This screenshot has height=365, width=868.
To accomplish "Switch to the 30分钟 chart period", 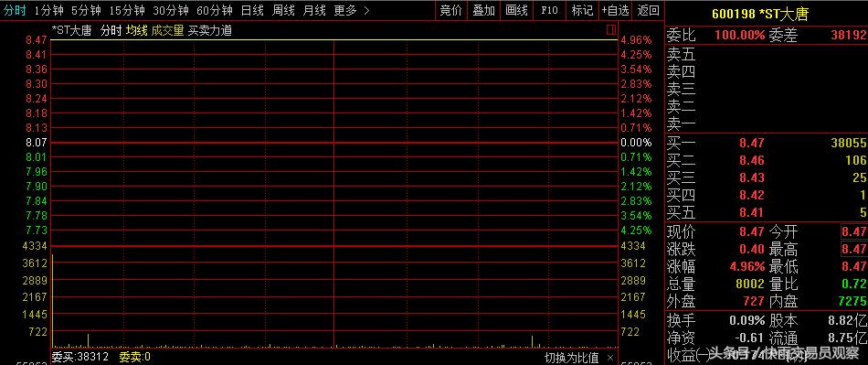I will (171, 10).
